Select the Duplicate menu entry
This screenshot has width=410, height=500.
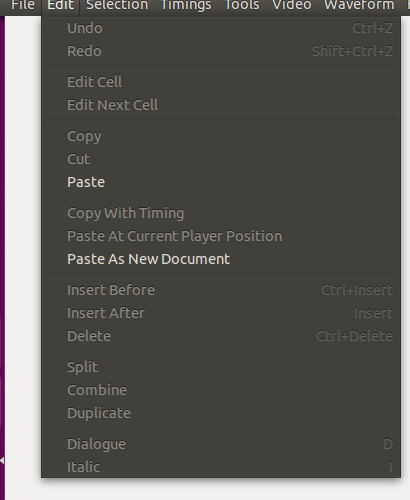(221, 413)
